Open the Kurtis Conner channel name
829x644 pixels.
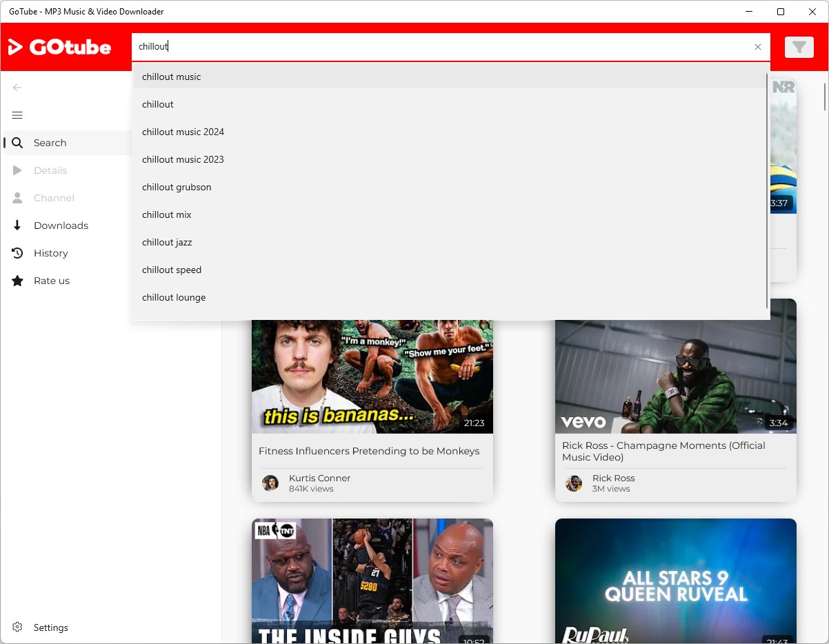point(319,478)
